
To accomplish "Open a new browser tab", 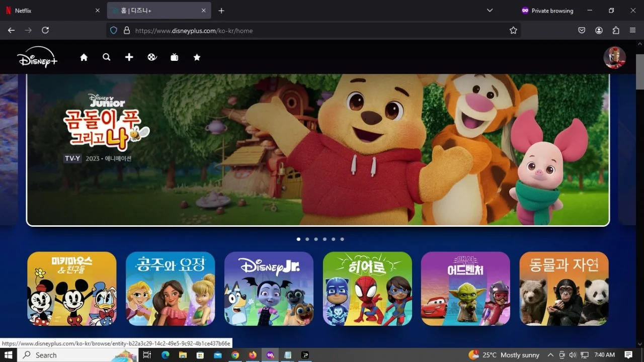I will [221, 11].
